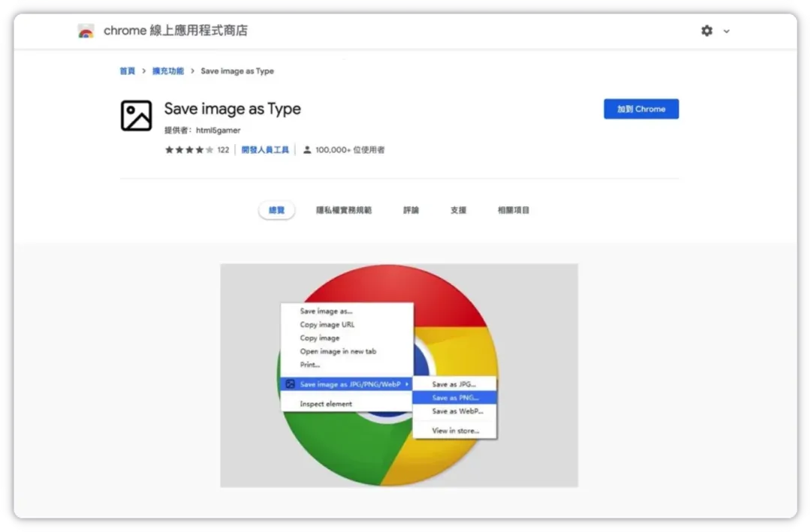Click Save image as Type breadcrumb text
Image resolution: width=811 pixels, height=532 pixels.
tap(237, 71)
